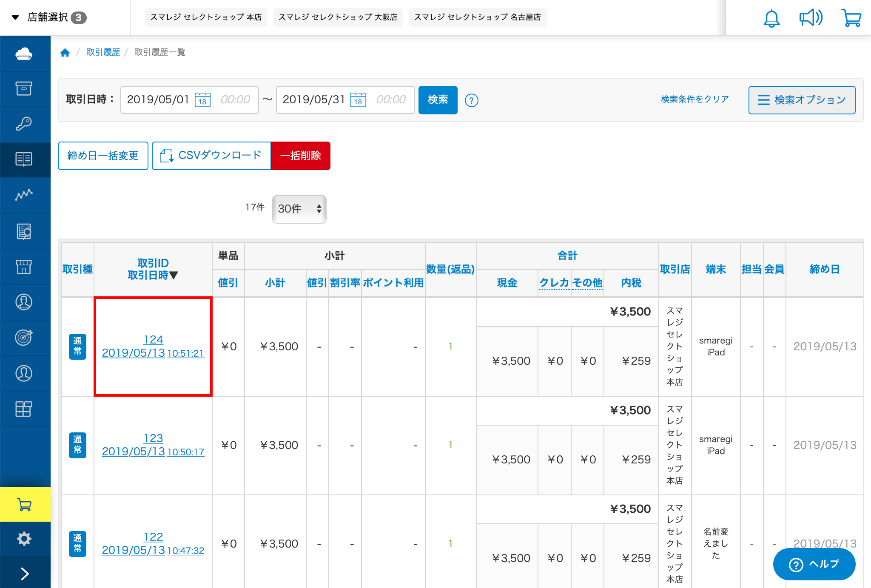This screenshot has height=588, width=871.
Task: Select スマレジ セレクトショップ 大阪店 store tag
Action: pyautogui.click(x=338, y=17)
